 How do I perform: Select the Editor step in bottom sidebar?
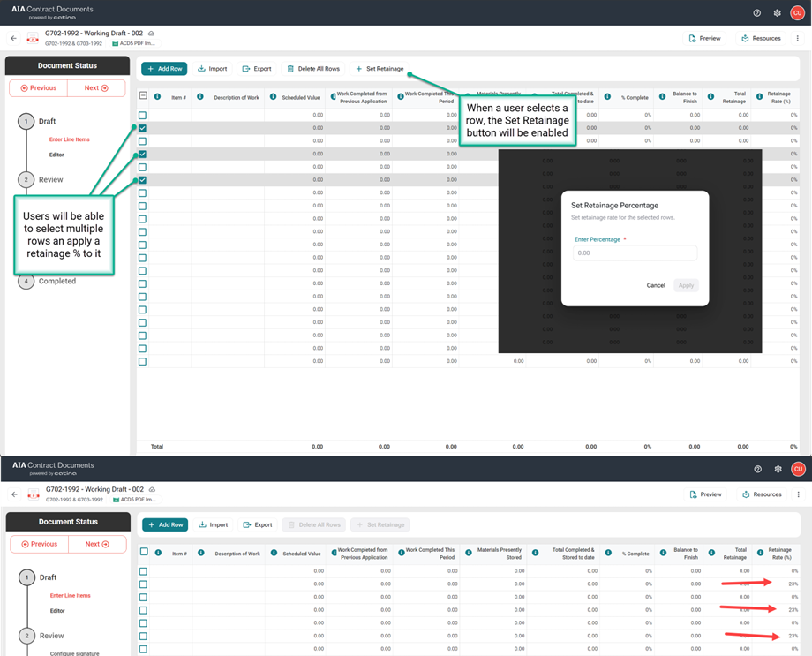pyautogui.click(x=57, y=610)
